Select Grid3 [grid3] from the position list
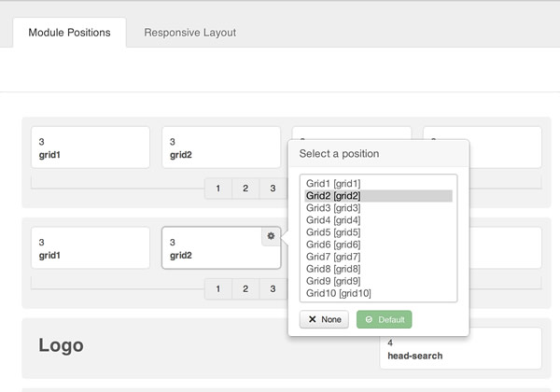The image size is (560, 392). click(x=333, y=208)
